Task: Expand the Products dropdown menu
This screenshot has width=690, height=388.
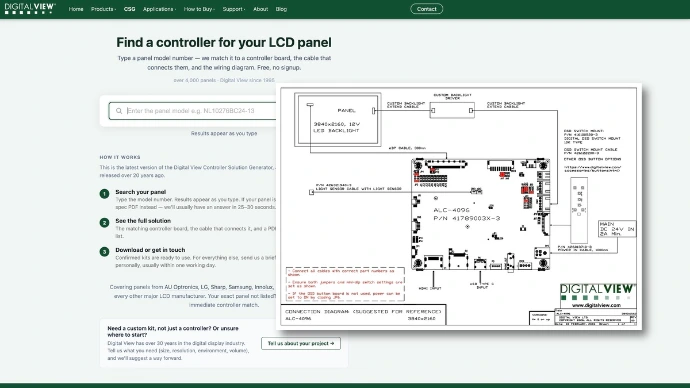Action: click(103, 9)
